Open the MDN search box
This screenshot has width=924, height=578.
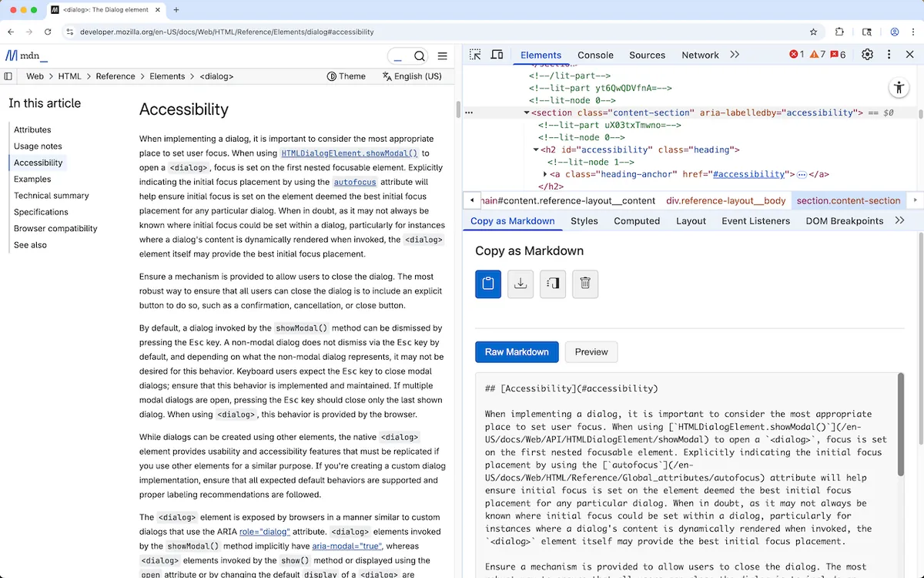pos(408,55)
